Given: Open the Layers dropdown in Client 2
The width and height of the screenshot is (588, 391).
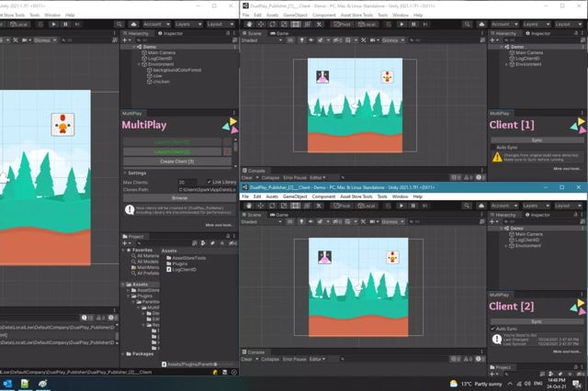Looking at the screenshot, I should (536, 206).
